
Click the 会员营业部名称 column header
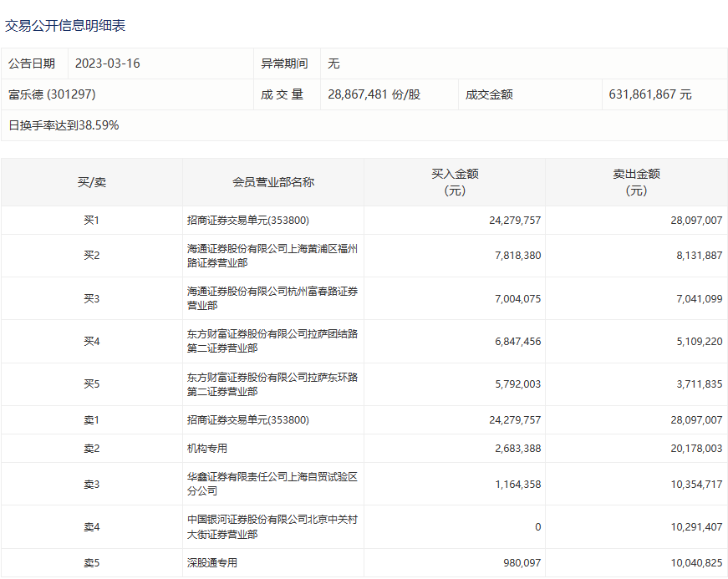[x=273, y=182]
